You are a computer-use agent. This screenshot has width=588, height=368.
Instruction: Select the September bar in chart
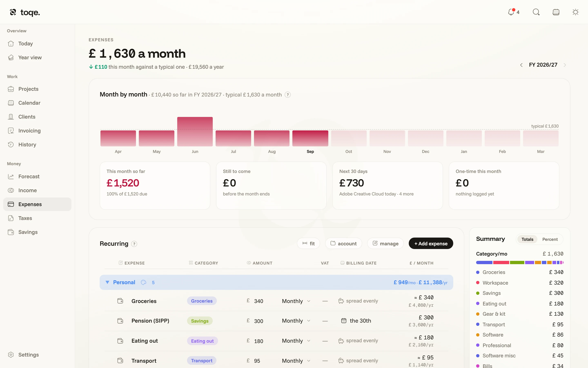[x=310, y=138]
